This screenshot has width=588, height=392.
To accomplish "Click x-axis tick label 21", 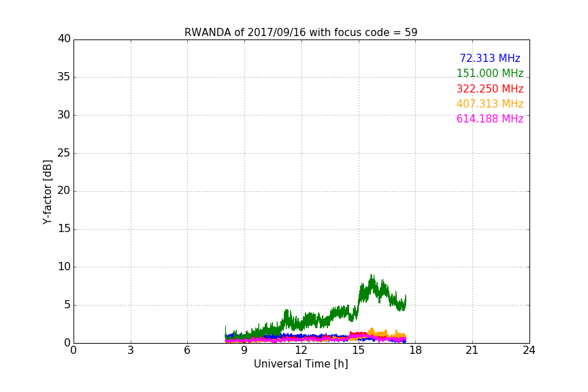I will click(472, 350).
